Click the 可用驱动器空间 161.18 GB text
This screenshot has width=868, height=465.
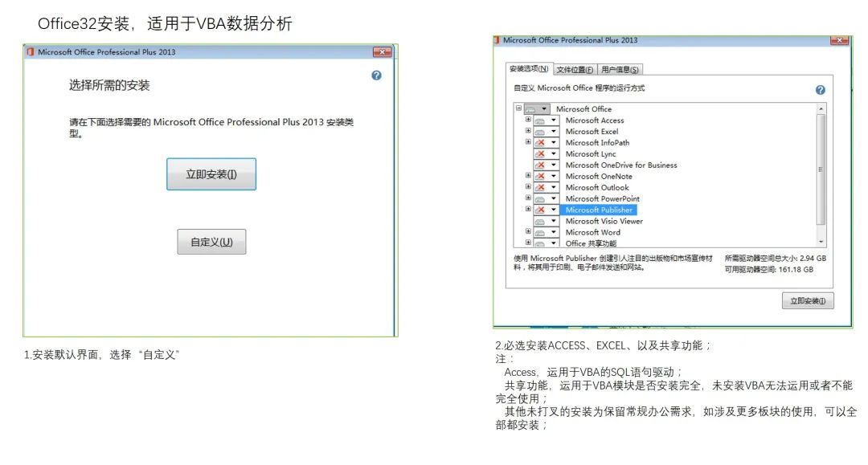769,269
